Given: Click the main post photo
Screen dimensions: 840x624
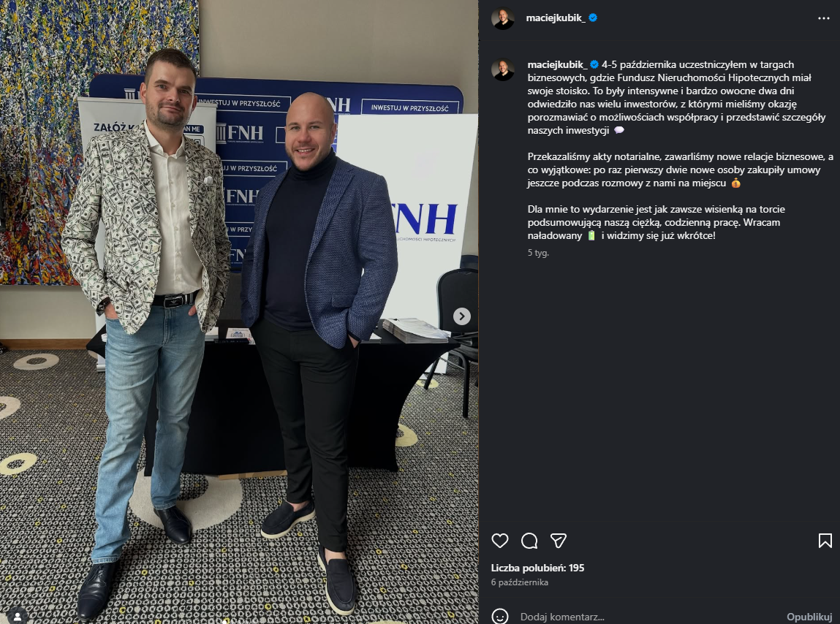Looking at the screenshot, I should pyautogui.click(x=239, y=312).
